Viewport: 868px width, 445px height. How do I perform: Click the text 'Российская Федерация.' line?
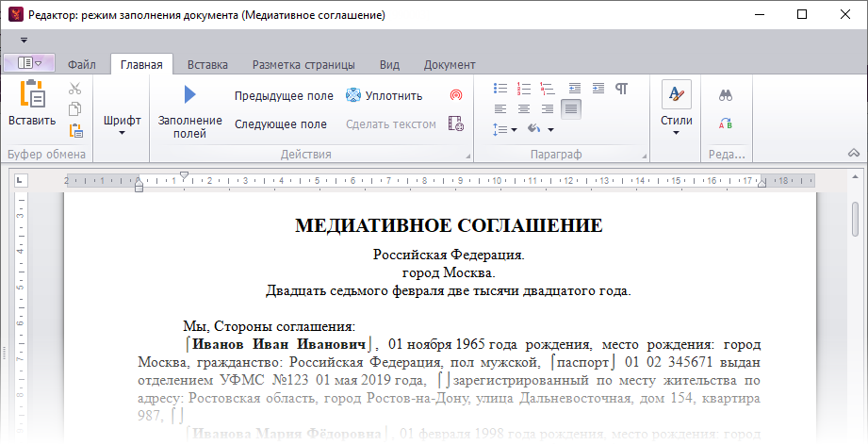[449, 255]
